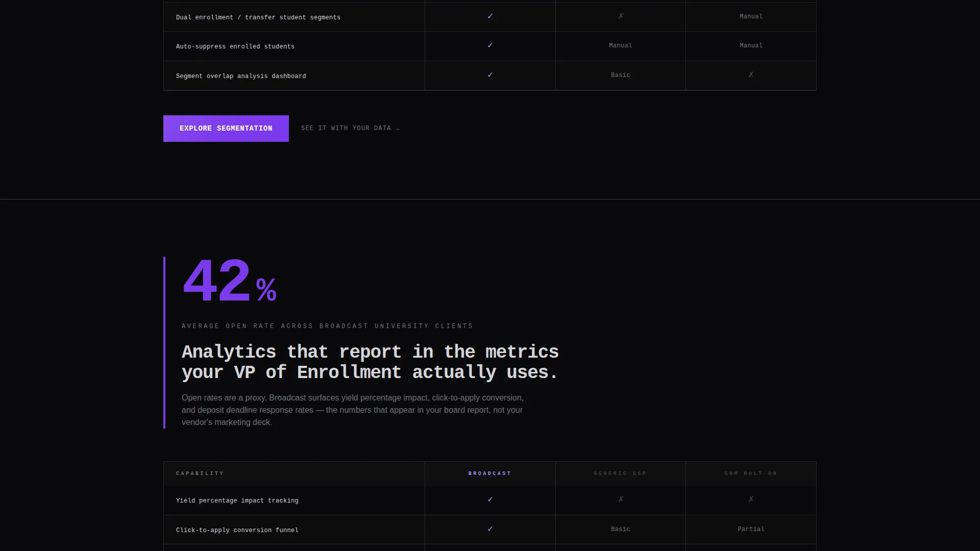Click the Capability column header in analytics table

200,473
